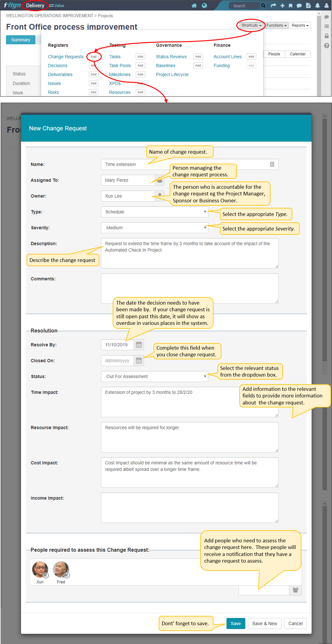Click the i-lign logo
The width and height of the screenshot is (332, 644).
[12, 5]
